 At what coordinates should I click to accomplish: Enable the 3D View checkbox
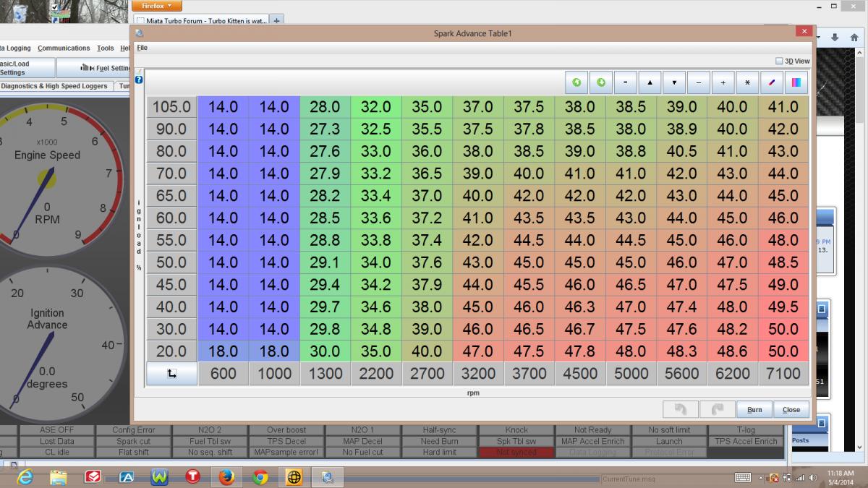coord(779,61)
